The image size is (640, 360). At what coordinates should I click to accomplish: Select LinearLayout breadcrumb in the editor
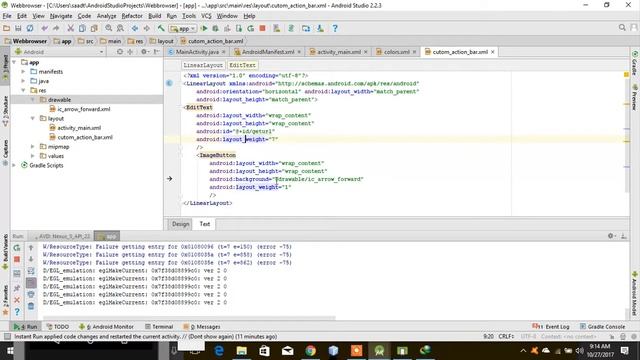(x=203, y=65)
